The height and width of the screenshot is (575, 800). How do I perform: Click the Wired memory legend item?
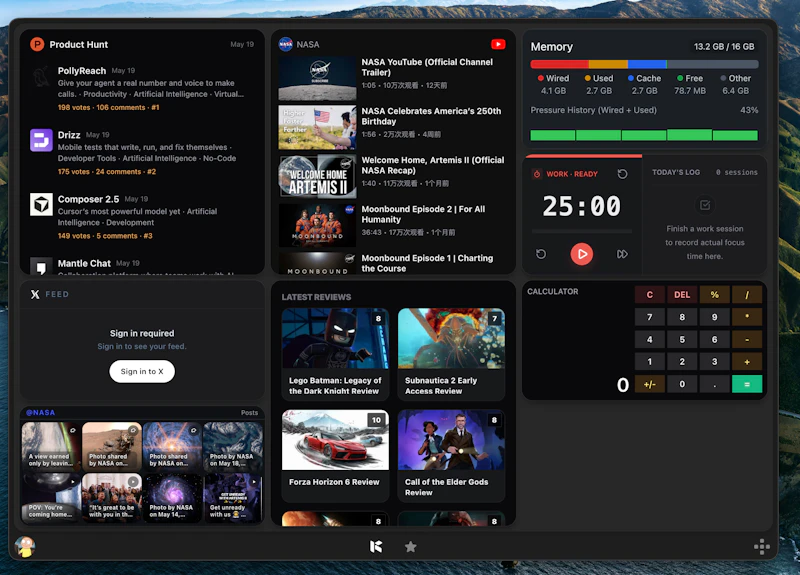[x=553, y=84]
